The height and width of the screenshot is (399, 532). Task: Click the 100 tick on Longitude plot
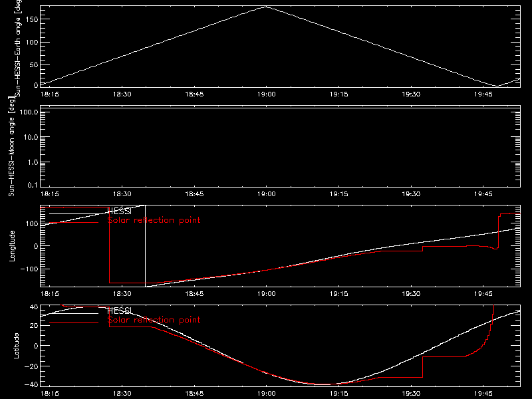point(32,223)
